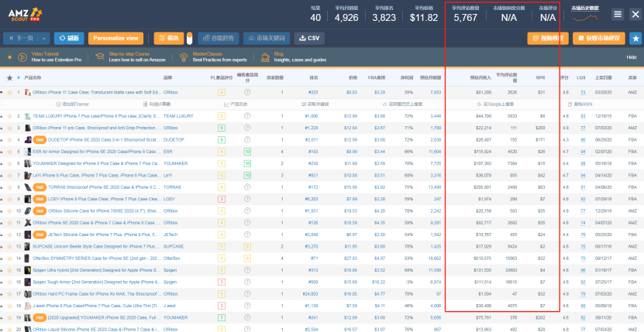The width and height of the screenshot is (644, 332).
Task: Open the dropdown arrow beside 下一页
Action: click(x=43, y=38)
